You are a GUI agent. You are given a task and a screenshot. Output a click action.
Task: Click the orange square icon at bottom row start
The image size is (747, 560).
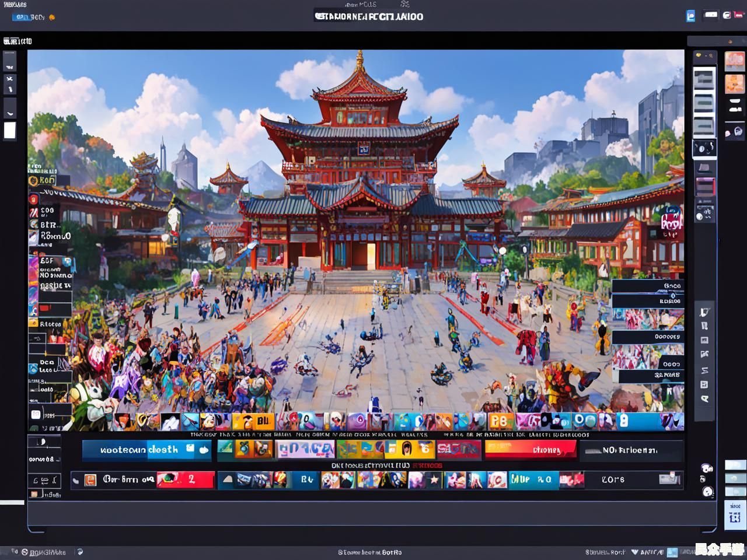[90, 480]
